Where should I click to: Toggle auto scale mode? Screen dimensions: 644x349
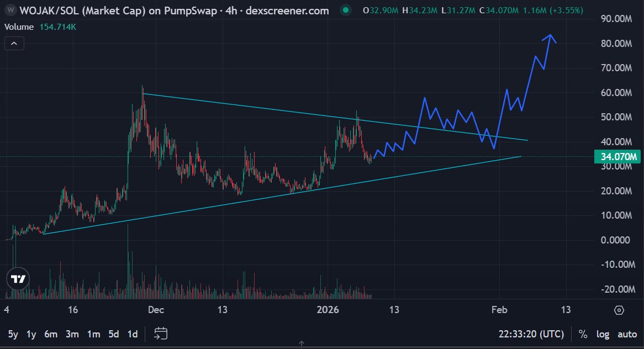click(x=627, y=334)
